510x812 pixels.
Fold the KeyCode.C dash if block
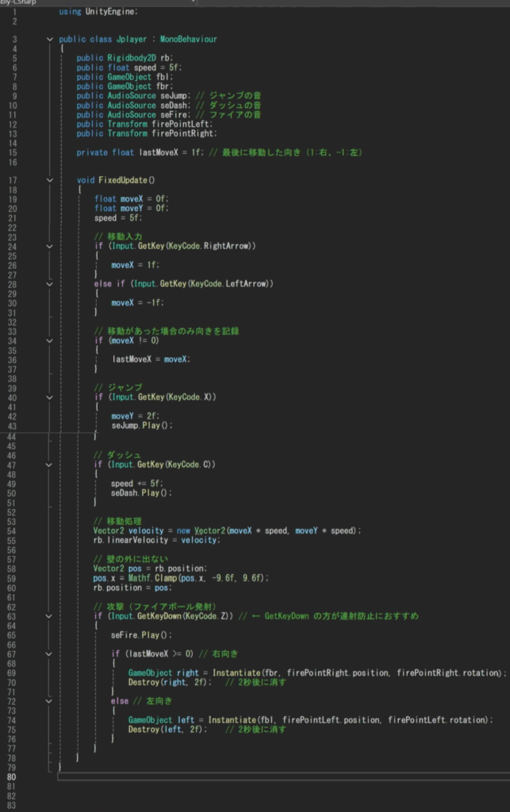[50, 464]
